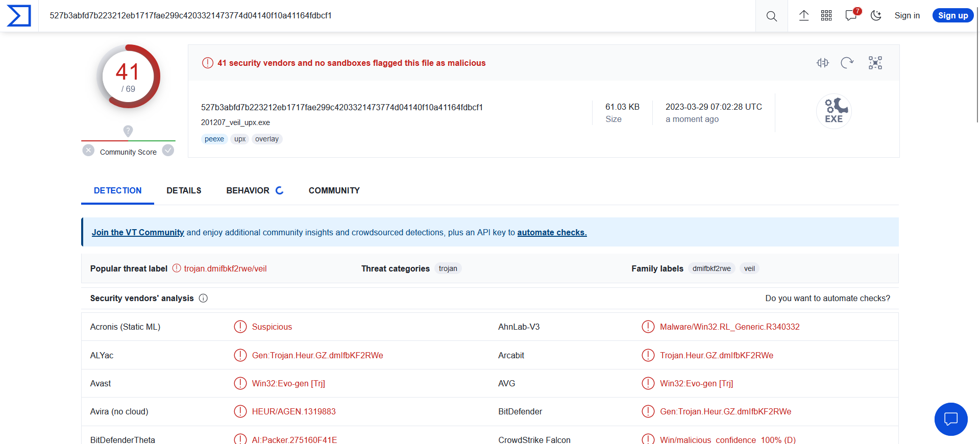Viewport: 980px width, 444px height.
Task: Click the Acronis Suspicious alert icon
Action: 240,327
